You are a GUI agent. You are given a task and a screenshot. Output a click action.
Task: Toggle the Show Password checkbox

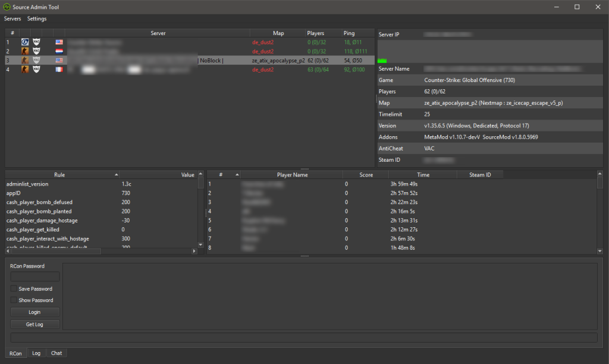coord(14,300)
